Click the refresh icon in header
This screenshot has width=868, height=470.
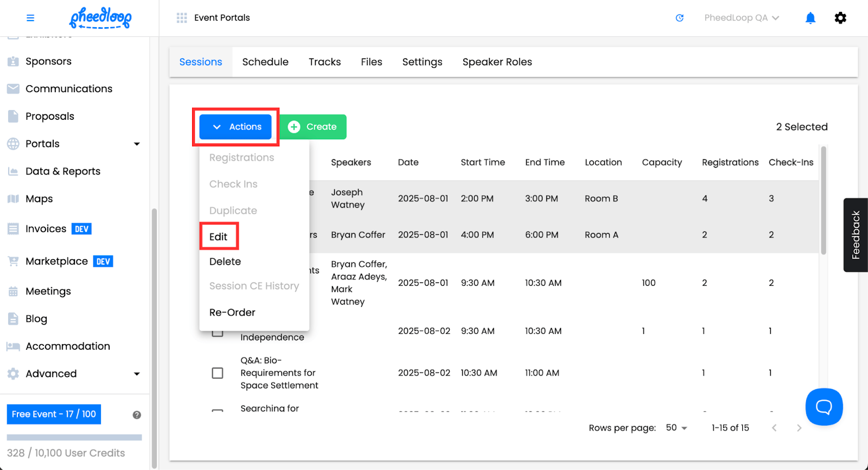tap(679, 18)
